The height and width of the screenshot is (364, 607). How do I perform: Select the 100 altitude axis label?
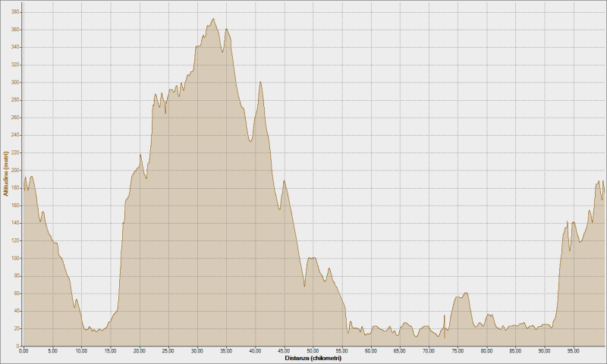[15, 258]
